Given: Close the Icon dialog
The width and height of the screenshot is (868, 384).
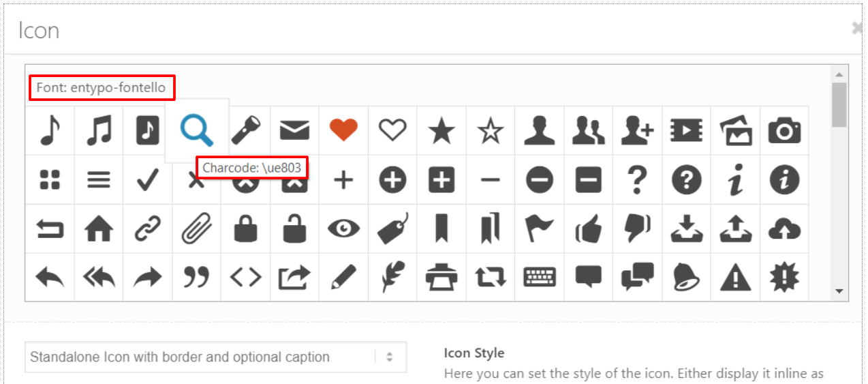Looking at the screenshot, I should point(858,28).
